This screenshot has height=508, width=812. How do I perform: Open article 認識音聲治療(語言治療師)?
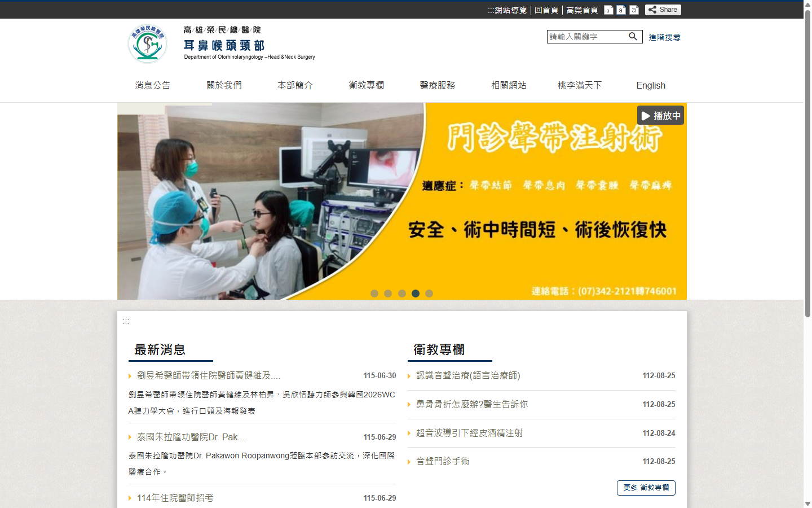tap(468, 375)
